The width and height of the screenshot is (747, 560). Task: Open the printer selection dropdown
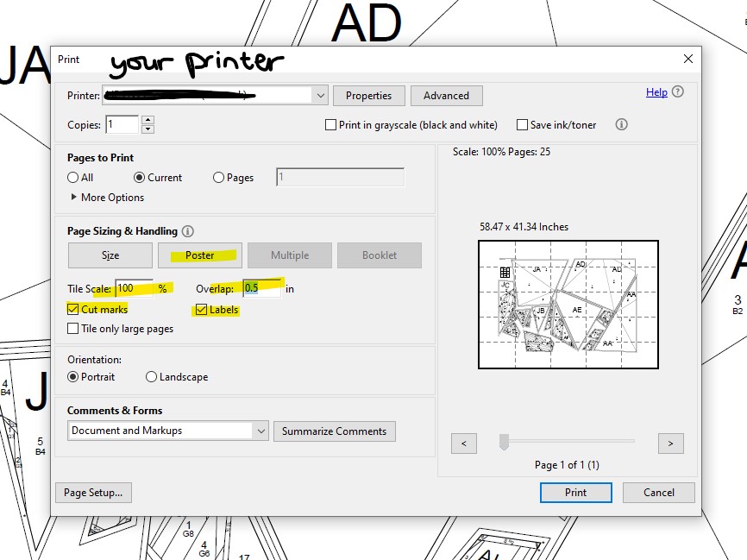(x=319, y=95)
